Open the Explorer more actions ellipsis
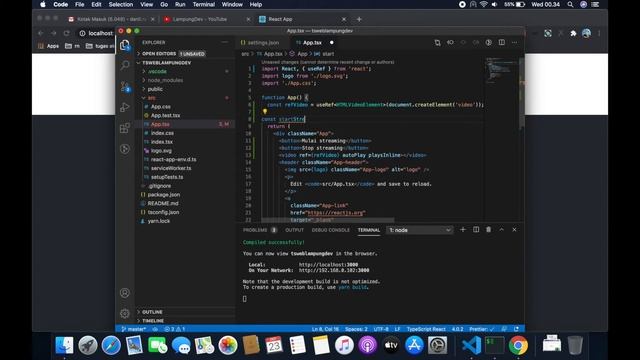 [x=224, y=42]
